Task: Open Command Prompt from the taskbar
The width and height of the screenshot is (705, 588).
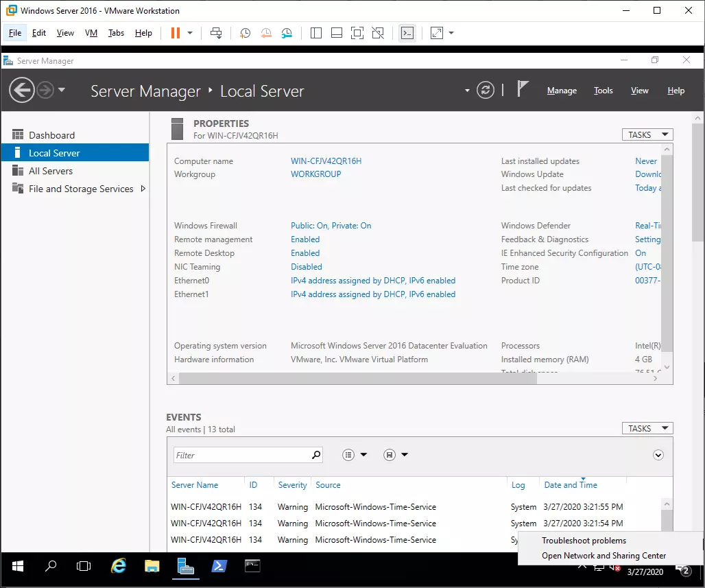Action: [252, 566]
